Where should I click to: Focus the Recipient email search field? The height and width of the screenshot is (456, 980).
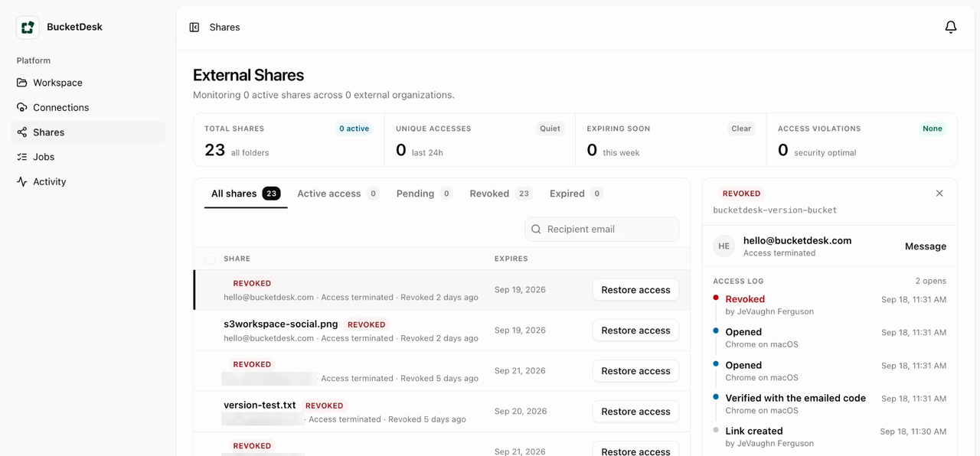point(602,230)
